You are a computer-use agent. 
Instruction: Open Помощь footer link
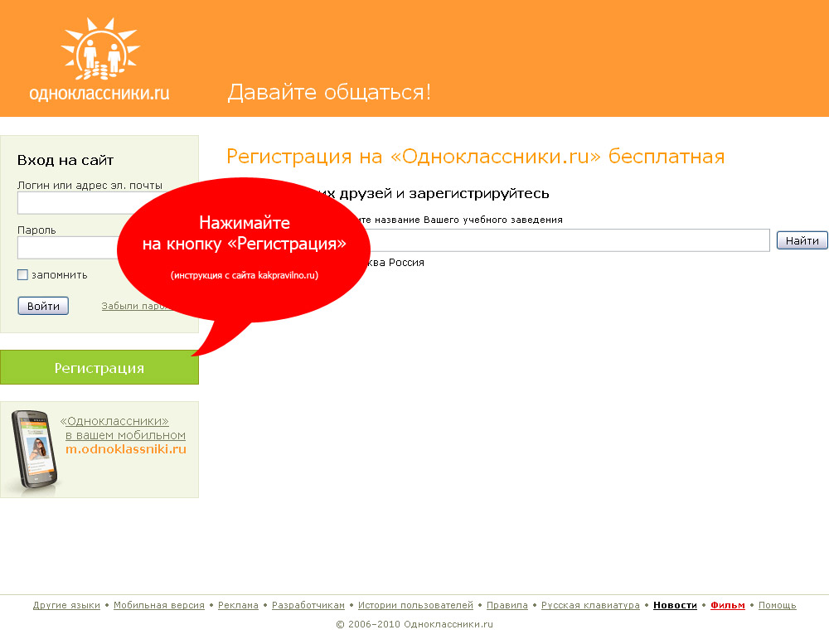pos(778,605)
